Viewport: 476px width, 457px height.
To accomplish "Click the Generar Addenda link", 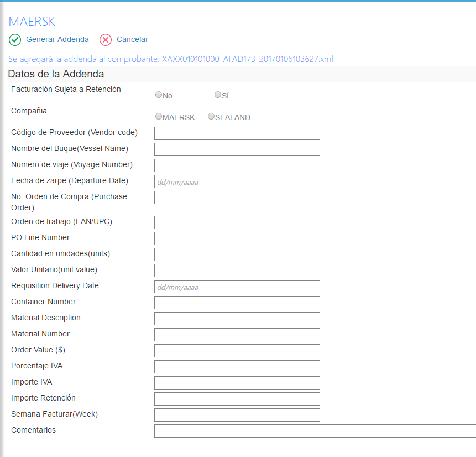I will tap(57, 39).
